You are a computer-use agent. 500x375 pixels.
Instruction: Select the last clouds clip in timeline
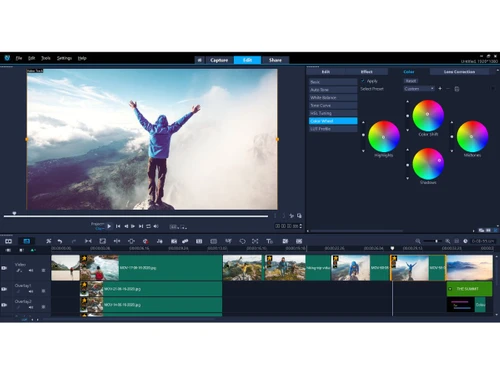(469, 268)
